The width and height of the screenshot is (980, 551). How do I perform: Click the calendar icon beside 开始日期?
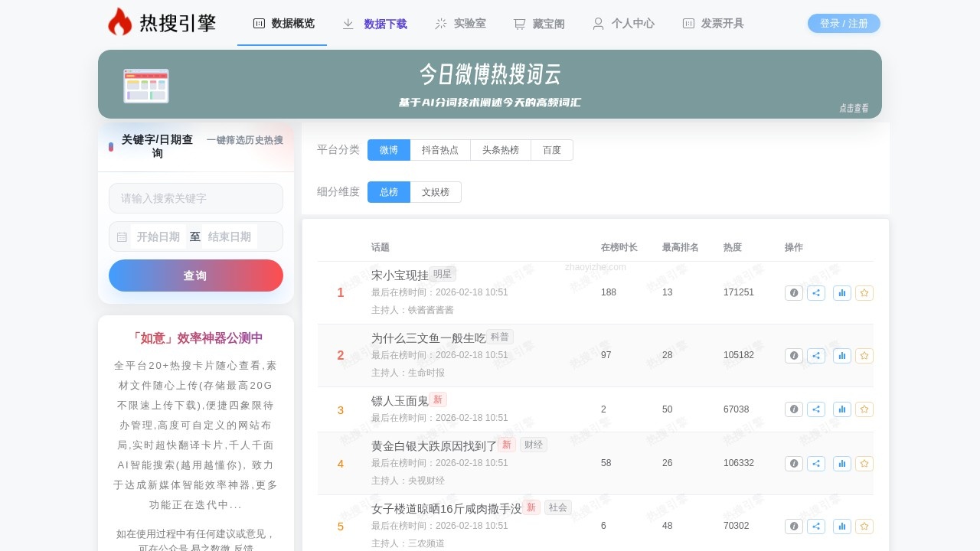click(x=121, y=236)
